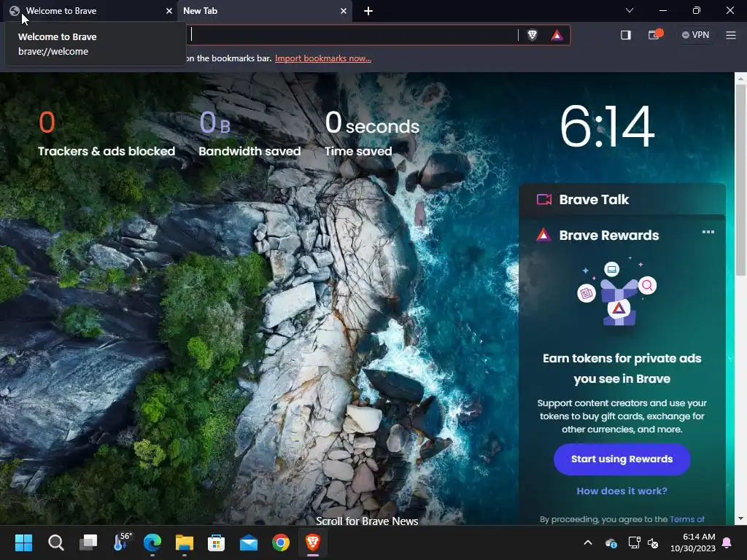Click Scroll for Brave News text
Viewport: 747px width, 560px height.
(367, 521)
